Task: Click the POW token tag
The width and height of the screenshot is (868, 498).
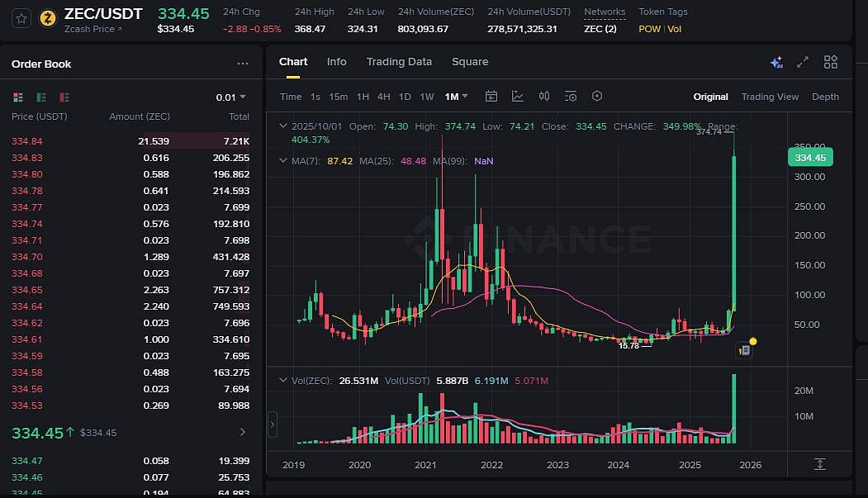Action: (649, 29)
